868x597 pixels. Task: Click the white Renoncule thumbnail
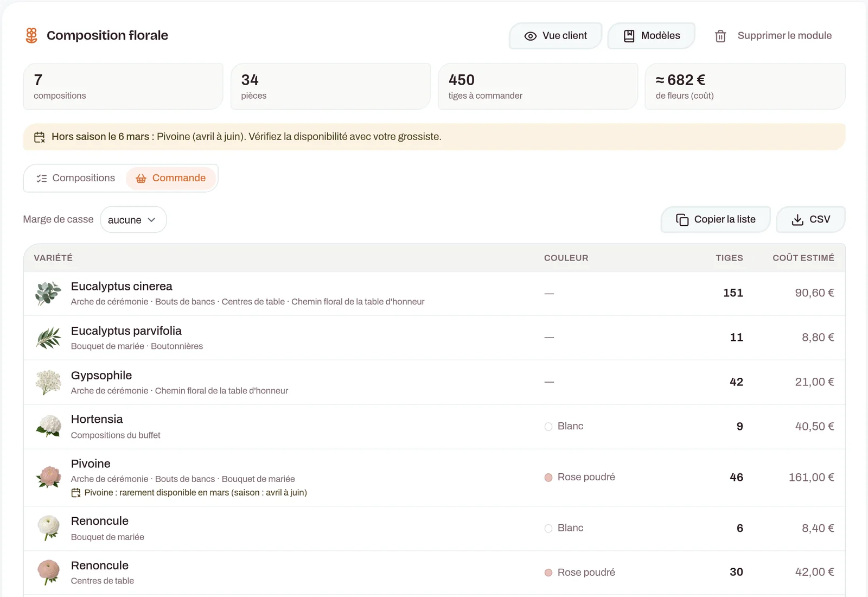(x=48, y=529)
